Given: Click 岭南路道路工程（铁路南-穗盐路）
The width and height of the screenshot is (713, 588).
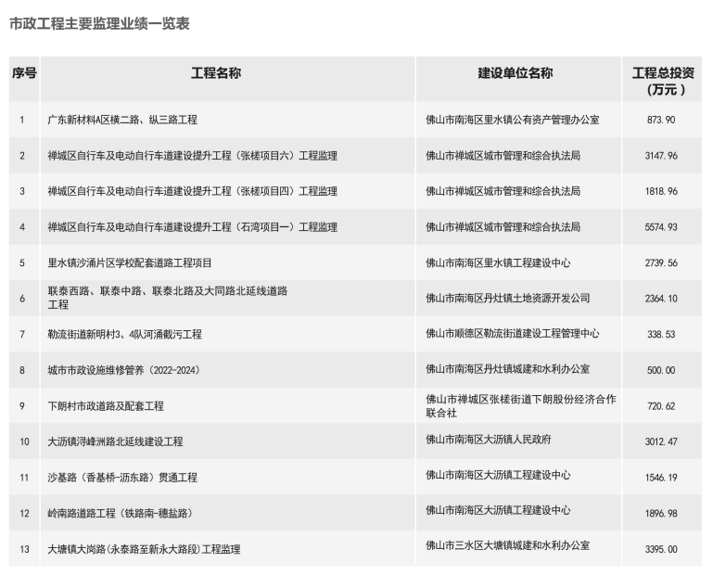Looking at the screenshot, I should pos(120,514).
